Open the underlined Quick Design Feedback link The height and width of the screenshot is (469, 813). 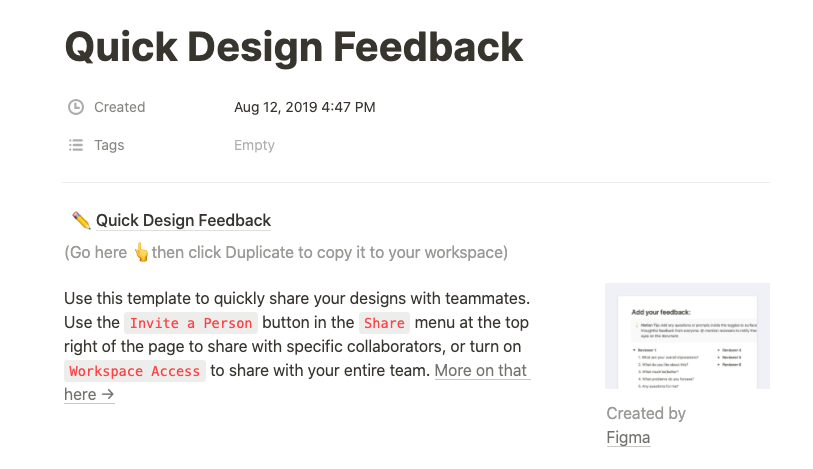tap(183, 221)
